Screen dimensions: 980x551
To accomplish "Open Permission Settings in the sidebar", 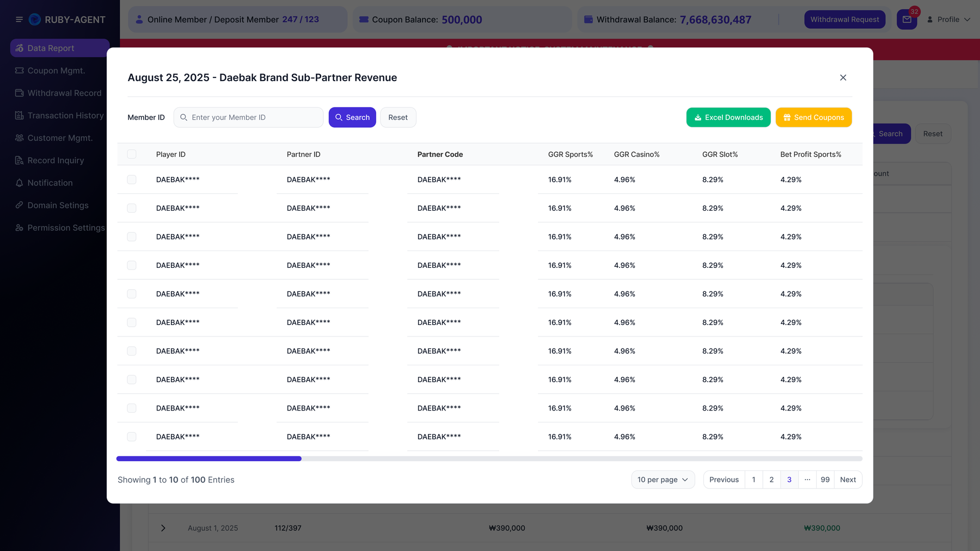I will [59, 228].
